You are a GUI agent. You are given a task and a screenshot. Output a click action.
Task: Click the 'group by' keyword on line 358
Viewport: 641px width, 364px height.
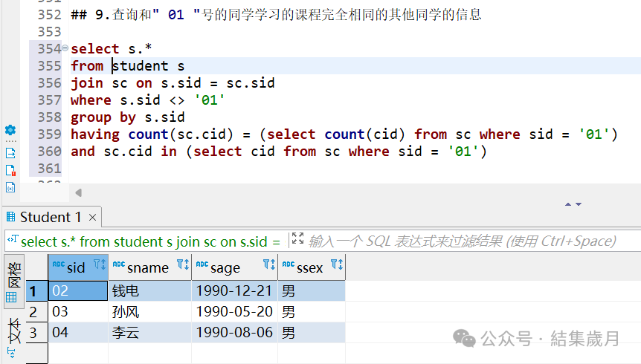coord(103,117)
